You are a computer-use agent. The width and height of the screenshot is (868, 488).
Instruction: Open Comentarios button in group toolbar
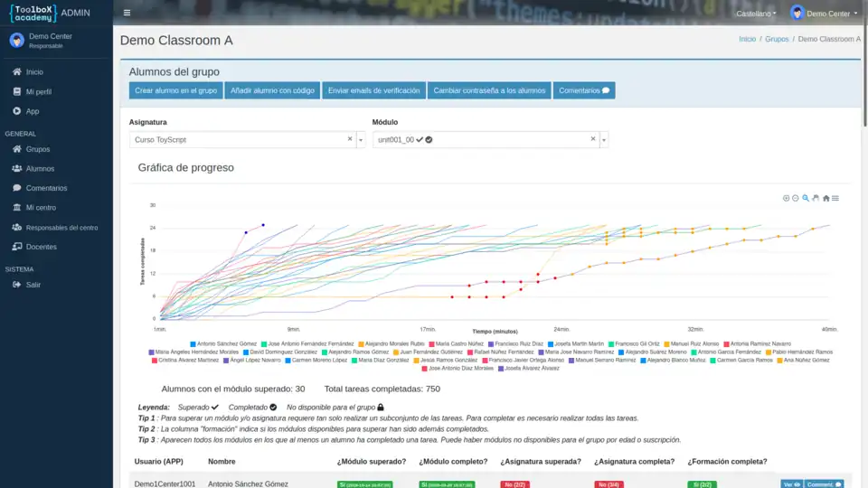click(x=584, y=90)
